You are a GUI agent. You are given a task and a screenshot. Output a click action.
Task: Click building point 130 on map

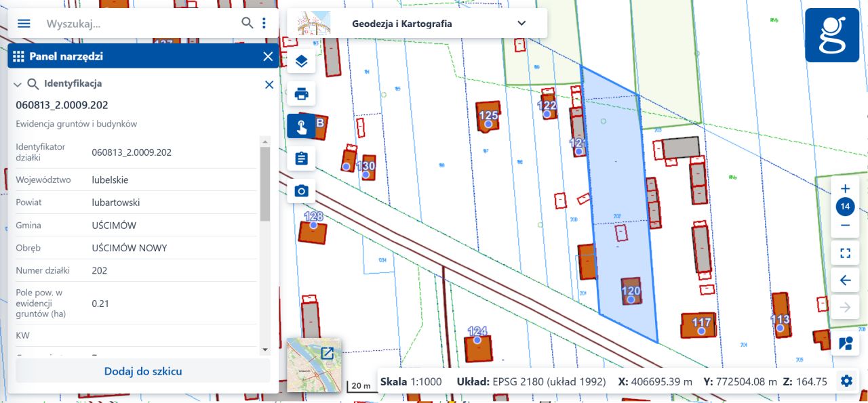click(365, 175)
